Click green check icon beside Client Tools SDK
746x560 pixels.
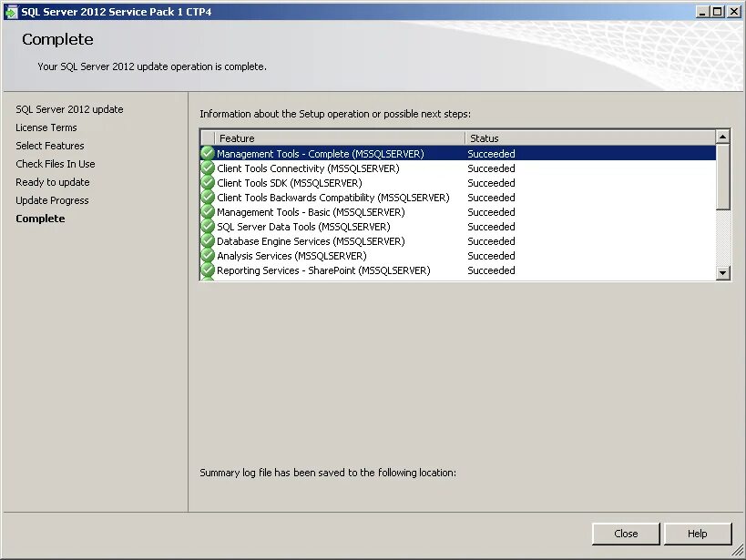pos(208,183)
